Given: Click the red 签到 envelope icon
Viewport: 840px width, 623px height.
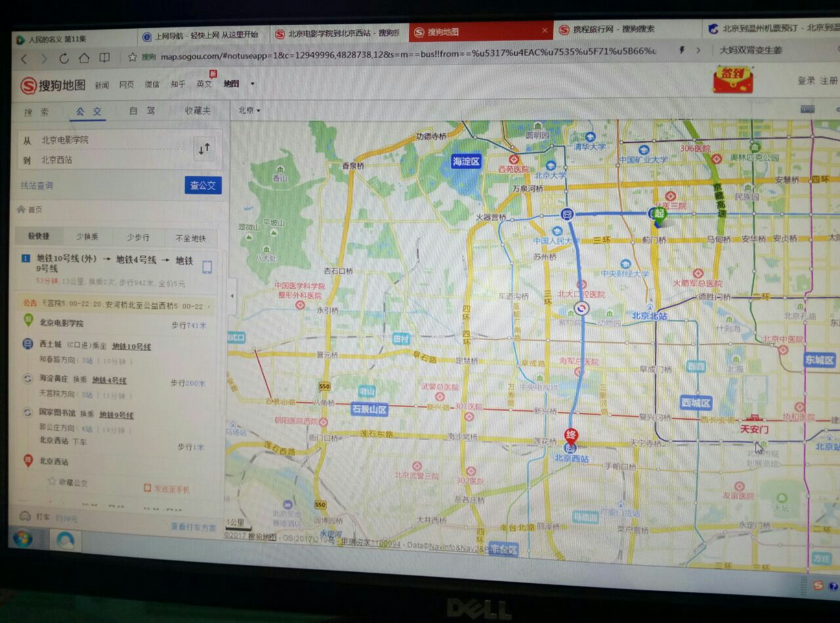Looking at the screenshot, I should (732, 79).
